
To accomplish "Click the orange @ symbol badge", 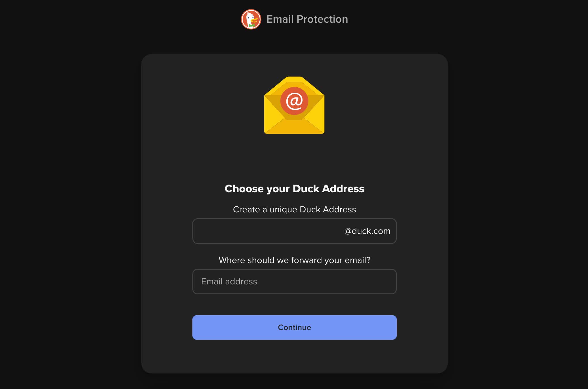I will pyautogui.click(x=294, y=101).
